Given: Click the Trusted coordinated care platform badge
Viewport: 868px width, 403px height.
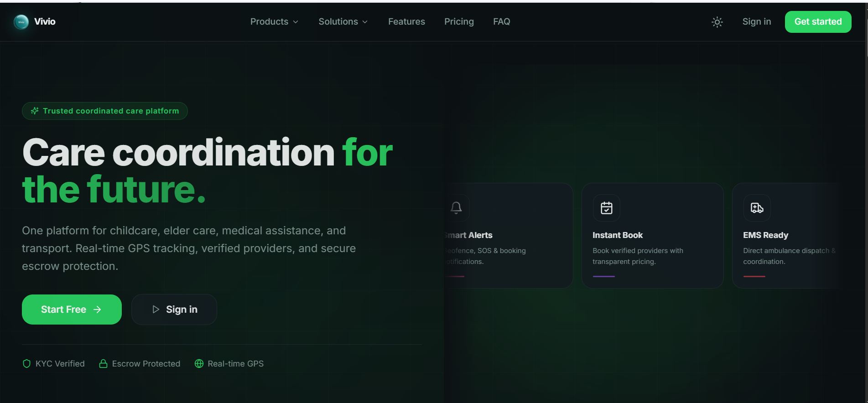Looking at the screenshot, I should click(105, 111).
